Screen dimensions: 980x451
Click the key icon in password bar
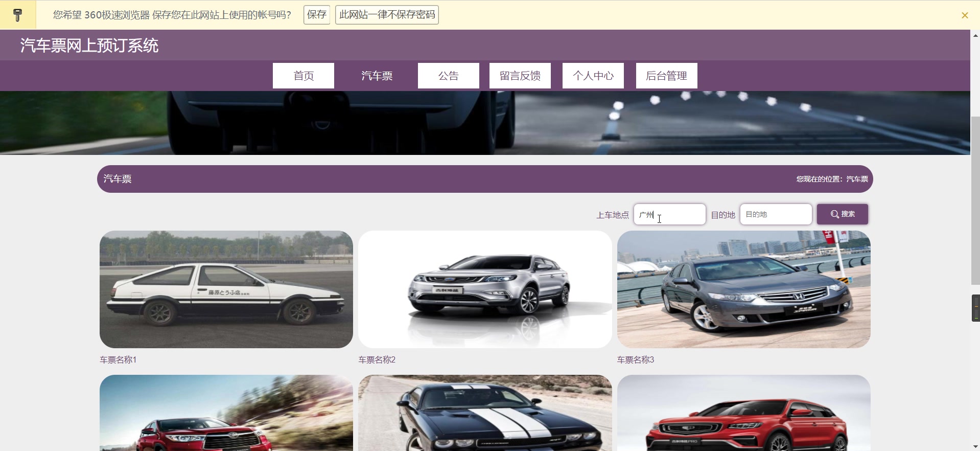coord(18,15)
